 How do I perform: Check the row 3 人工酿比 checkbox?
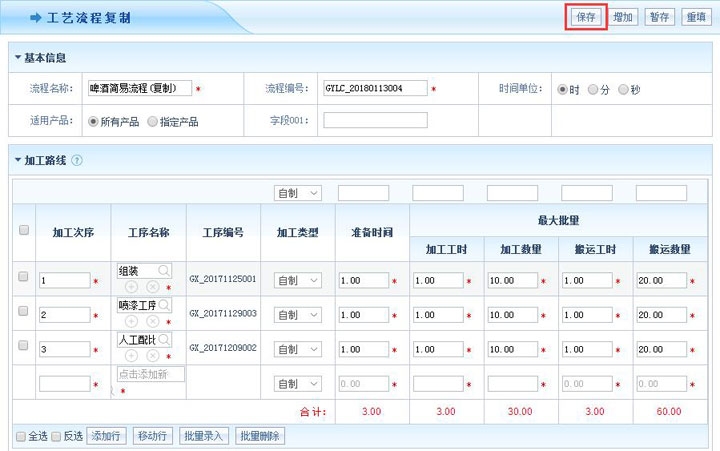coord(23,345)
